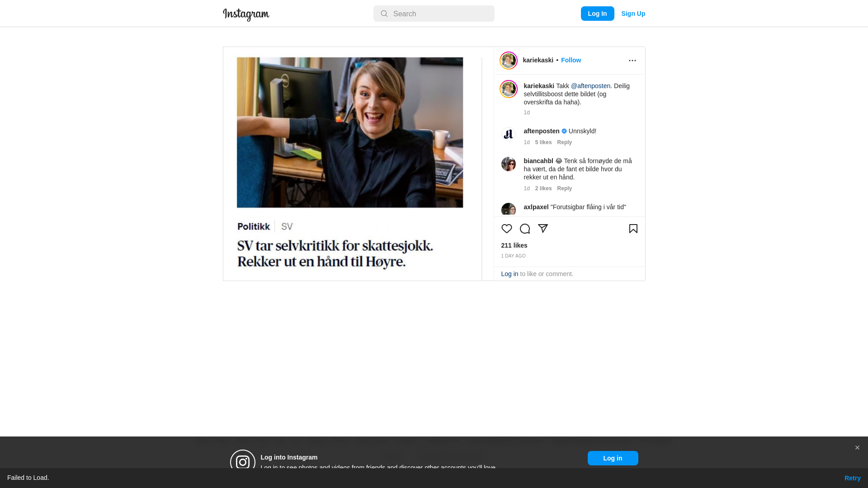This screenshot has width=868, height=488.
Task: Open the Sign Up link
Action: 633,14
